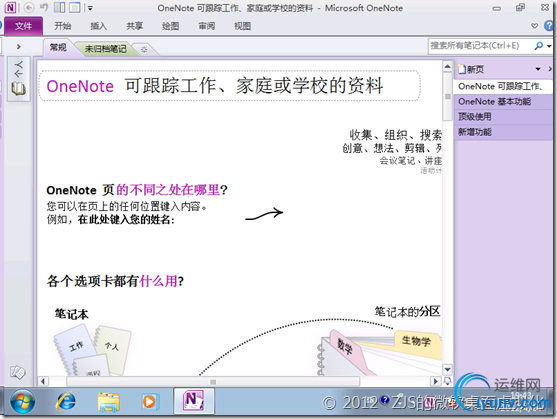Click the page title text box

click(x=230, y=86)
